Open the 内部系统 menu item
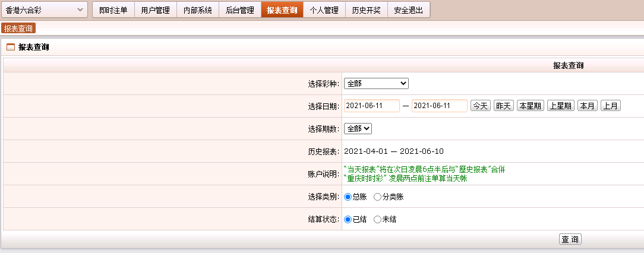The image size is (644, 253). tap(197, 10)
